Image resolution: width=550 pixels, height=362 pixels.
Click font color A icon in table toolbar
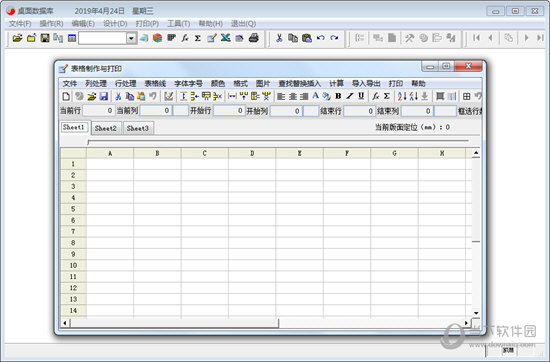[x=315, y=96]
